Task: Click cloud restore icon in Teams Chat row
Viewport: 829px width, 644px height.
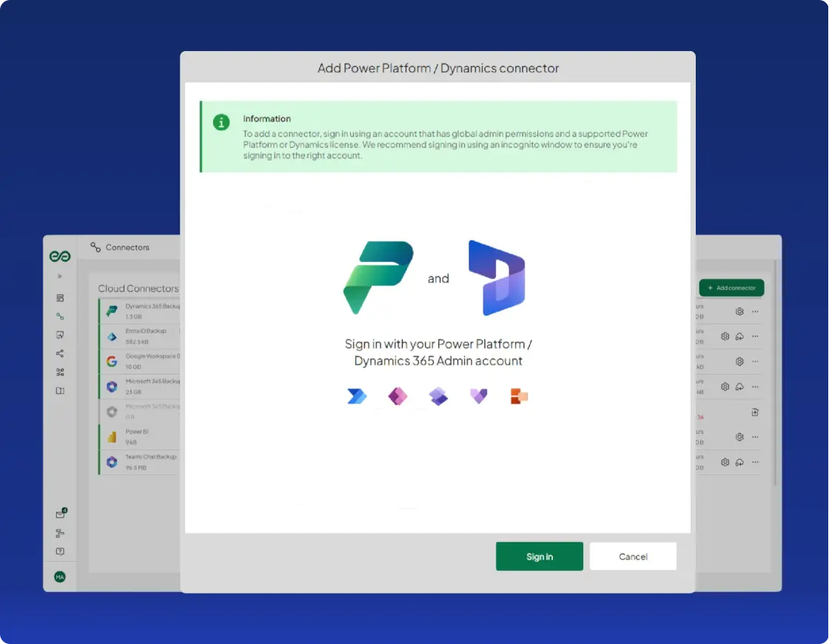Action: coord(739,462)
